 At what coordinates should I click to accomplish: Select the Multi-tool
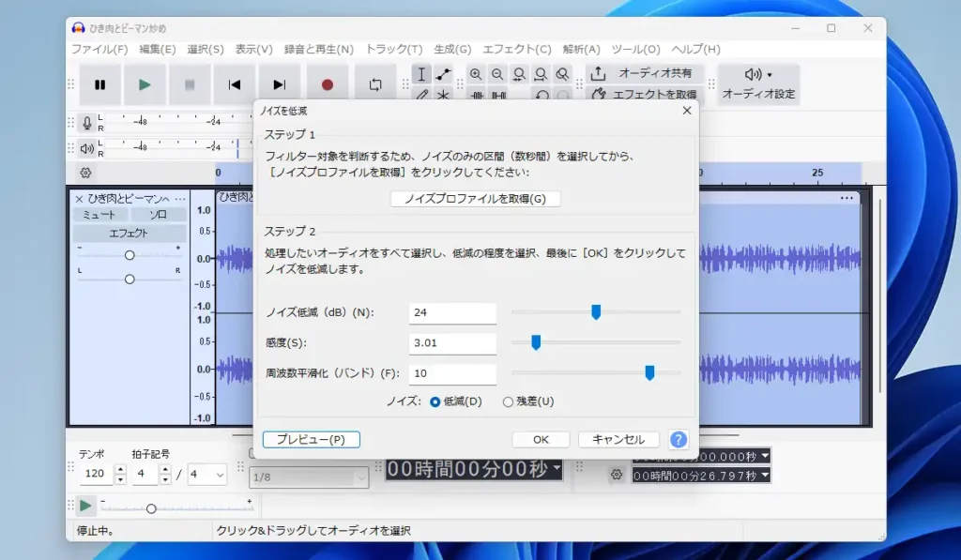click(x=442, y=95)
